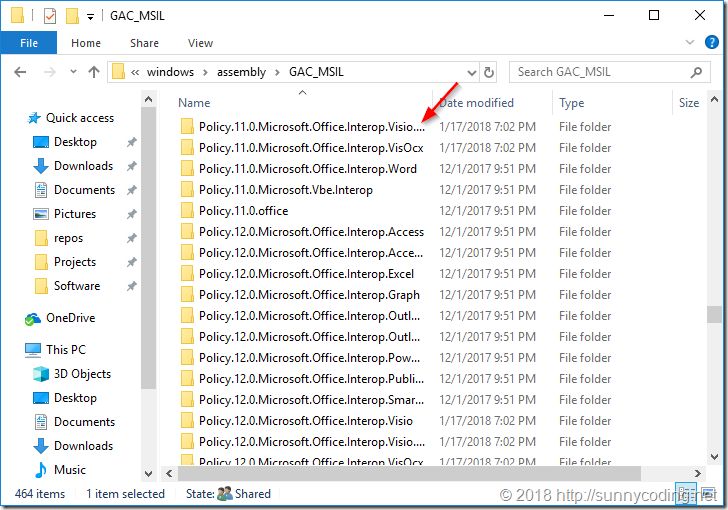
Task: Select Policy.11.0.Microsoft.Office.Interop.Word folder
Action: (308, 169)
